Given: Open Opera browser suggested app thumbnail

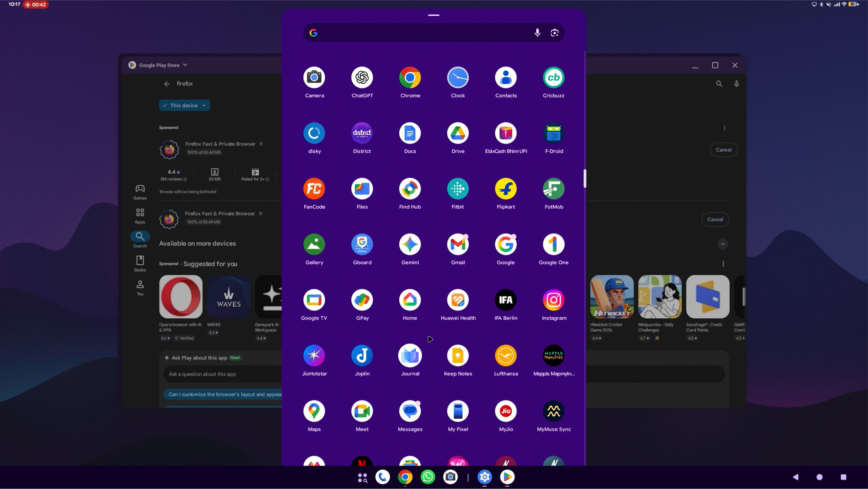Looking at the screenshot, I should (x=181, y=297).
